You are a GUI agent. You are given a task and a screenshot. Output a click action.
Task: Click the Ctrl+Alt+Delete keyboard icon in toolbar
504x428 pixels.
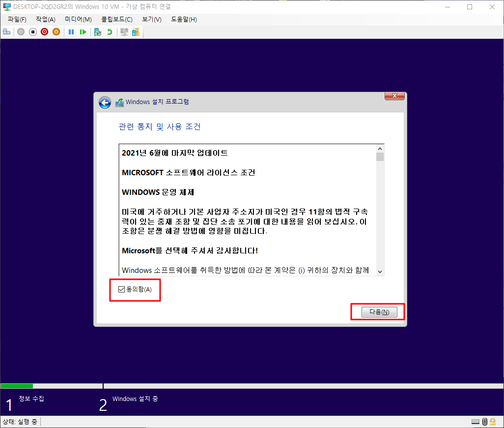coord(7,32)
